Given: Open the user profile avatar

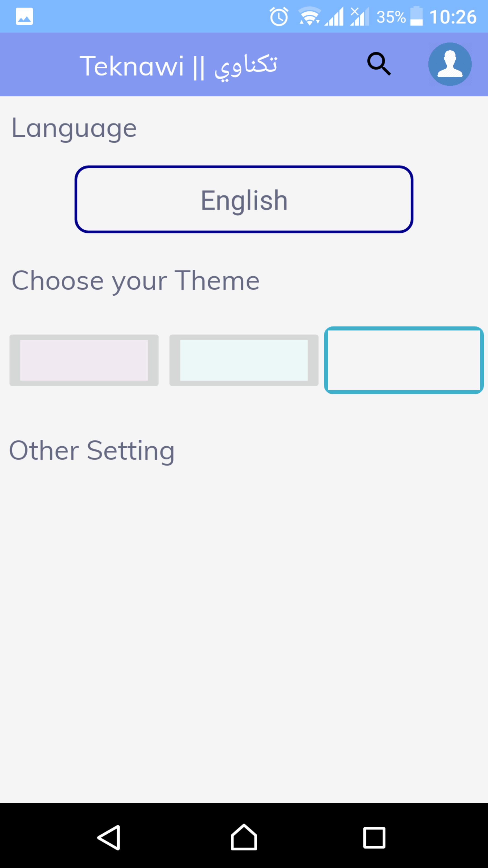Looking at the screenshot, I should click(x=450, y=64).
